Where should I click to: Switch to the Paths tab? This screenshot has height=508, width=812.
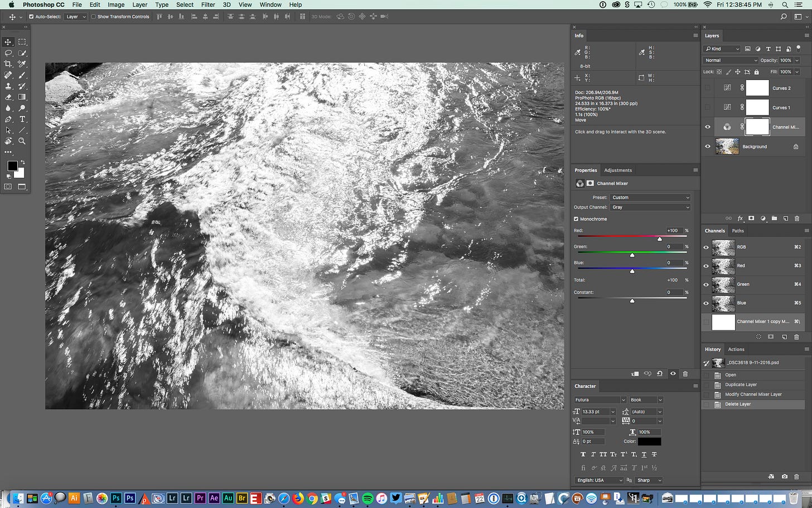pos(738,231)
